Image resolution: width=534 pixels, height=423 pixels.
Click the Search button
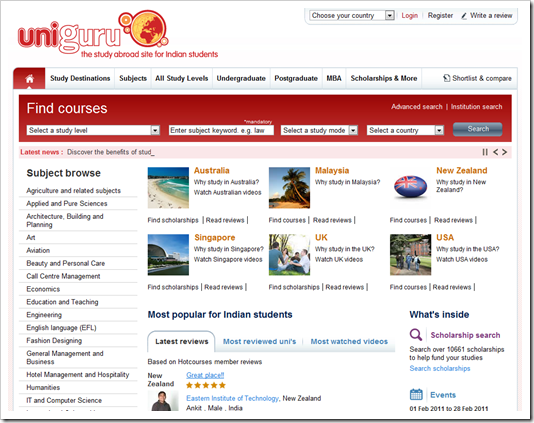477,129
